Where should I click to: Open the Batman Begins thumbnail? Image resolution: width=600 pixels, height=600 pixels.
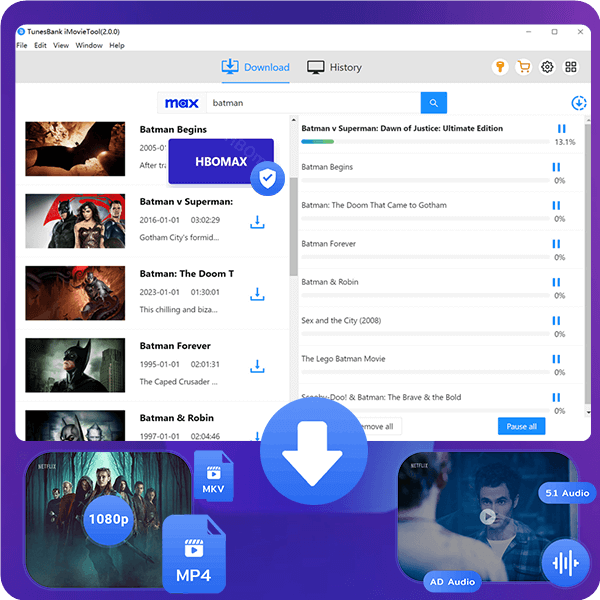point(75,149)
